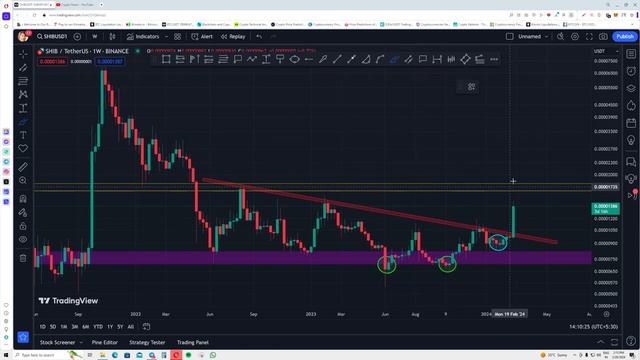Image resolution: width=640 pixels, height=360 pixels.
Task: Open the heart icons tool in sidebar
Action: [x=23, y=149]
